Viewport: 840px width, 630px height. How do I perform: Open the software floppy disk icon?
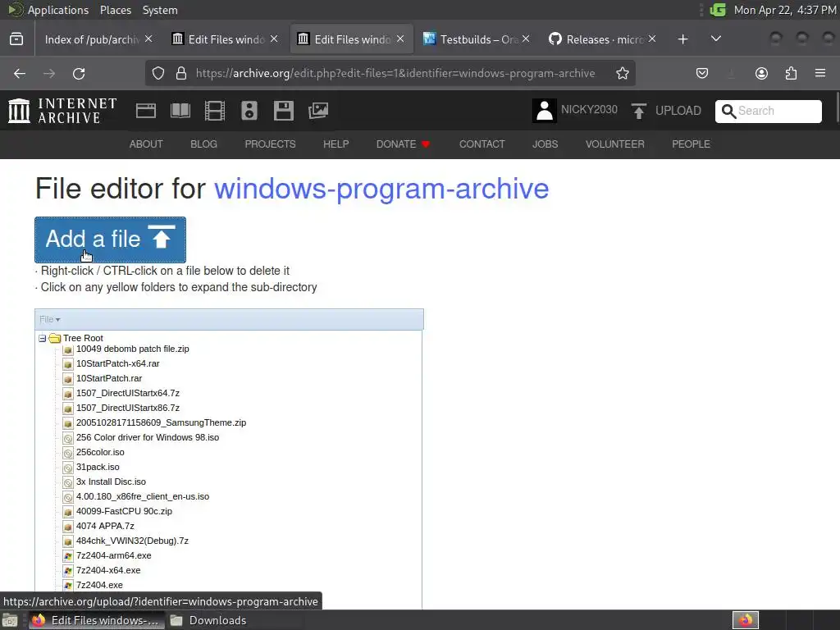[x=283, y=111]
